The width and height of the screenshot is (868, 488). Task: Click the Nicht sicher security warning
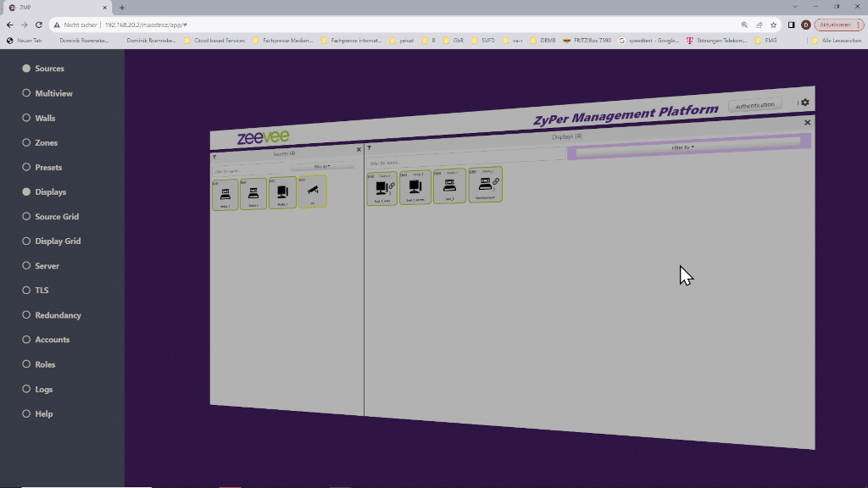click(x=75, y=25)
